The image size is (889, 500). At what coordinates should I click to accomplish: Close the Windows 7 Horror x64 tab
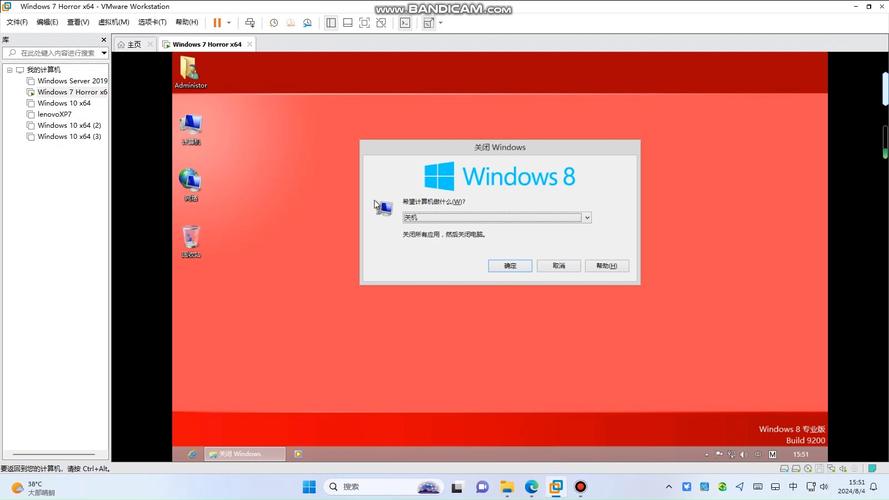coord(249,44)
